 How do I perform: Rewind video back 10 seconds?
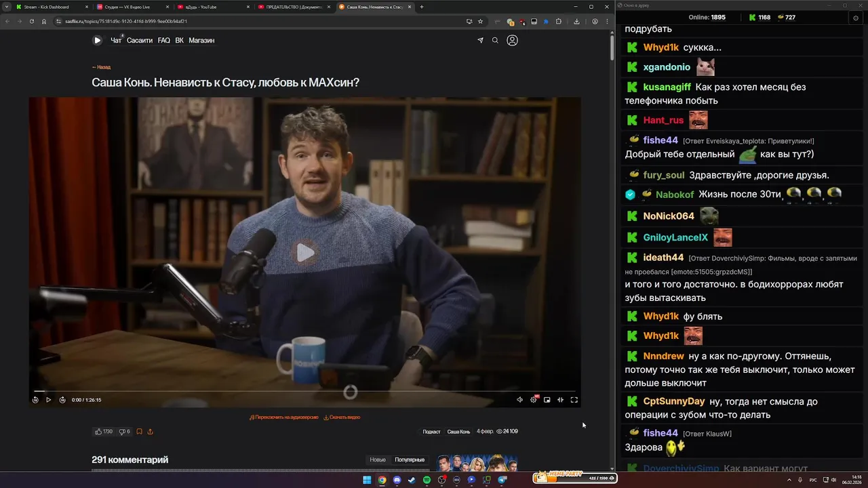(x=35, y=400)
